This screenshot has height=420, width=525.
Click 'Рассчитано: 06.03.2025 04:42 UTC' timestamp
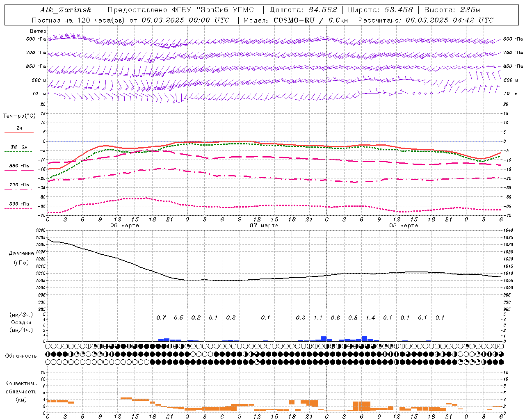426,20
